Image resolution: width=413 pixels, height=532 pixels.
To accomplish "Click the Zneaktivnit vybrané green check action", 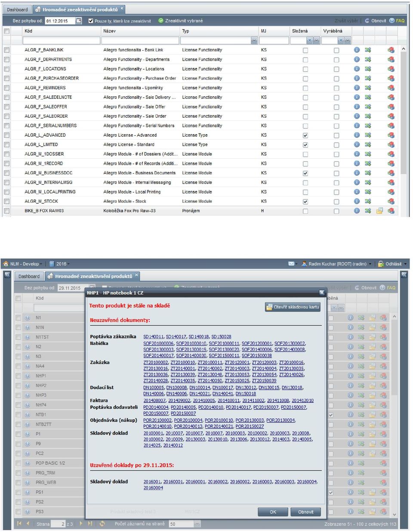I will tap(181, 21).
